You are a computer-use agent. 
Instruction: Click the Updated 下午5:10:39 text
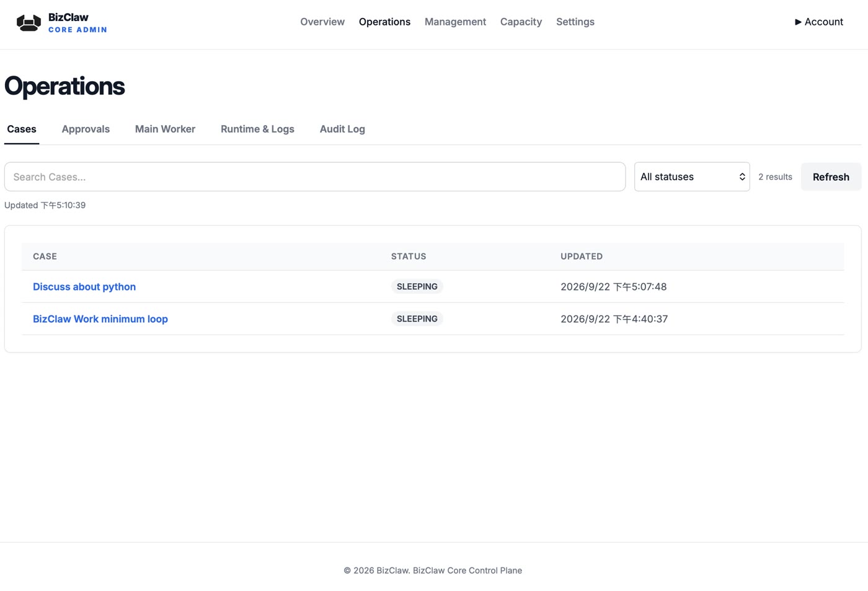(x=45, y=205)
